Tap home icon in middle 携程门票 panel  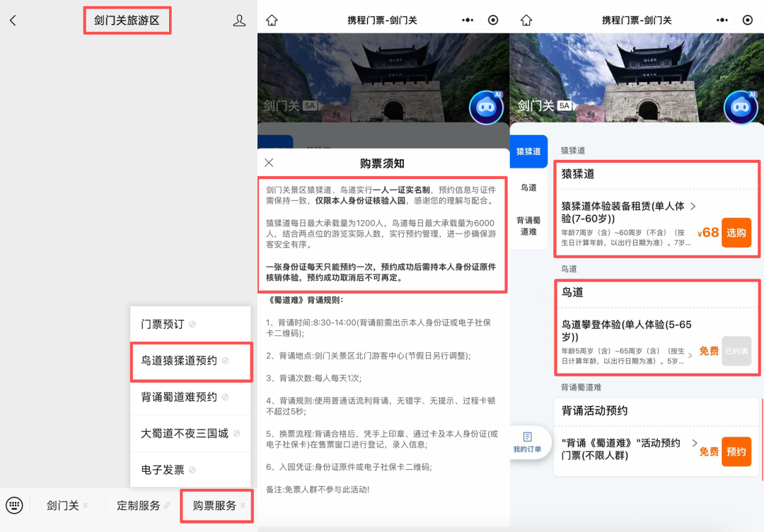pyautogui.click(x=272, y=20)
